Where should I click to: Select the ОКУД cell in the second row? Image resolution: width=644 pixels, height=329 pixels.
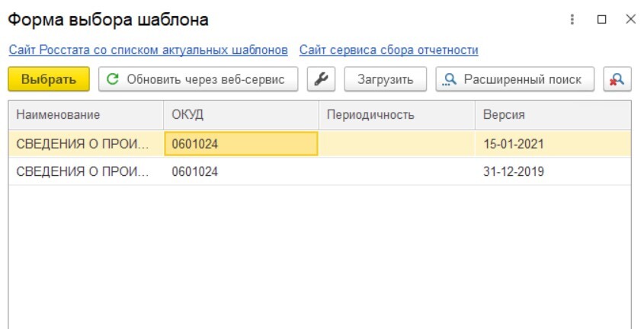click(240, 172)
